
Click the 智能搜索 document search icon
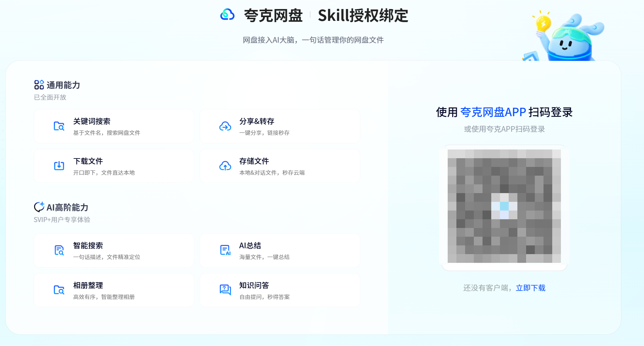59,250
